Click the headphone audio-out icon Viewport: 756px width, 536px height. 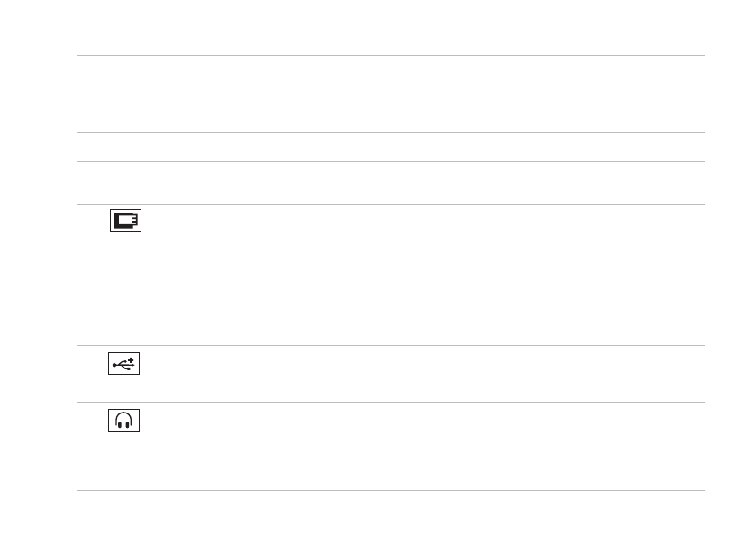[x=126, y=421]
